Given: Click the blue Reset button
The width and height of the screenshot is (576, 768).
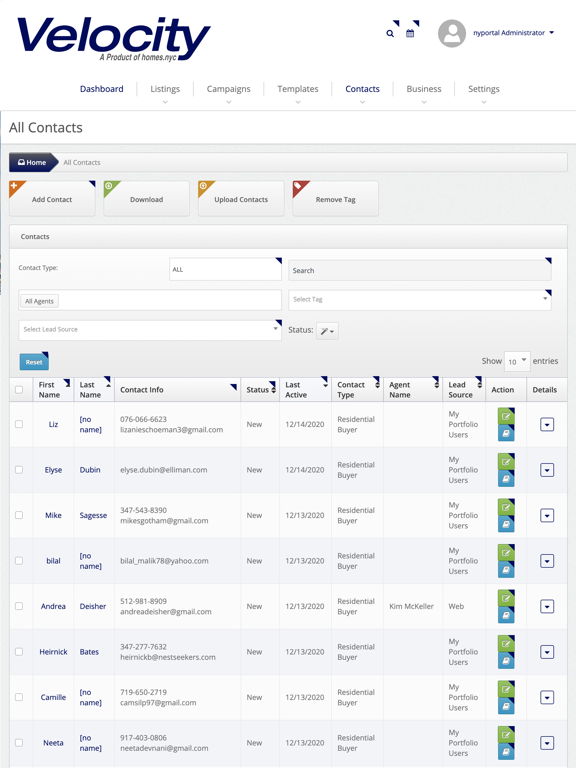Looking at the screenshot, I should [x=34, y=362].
